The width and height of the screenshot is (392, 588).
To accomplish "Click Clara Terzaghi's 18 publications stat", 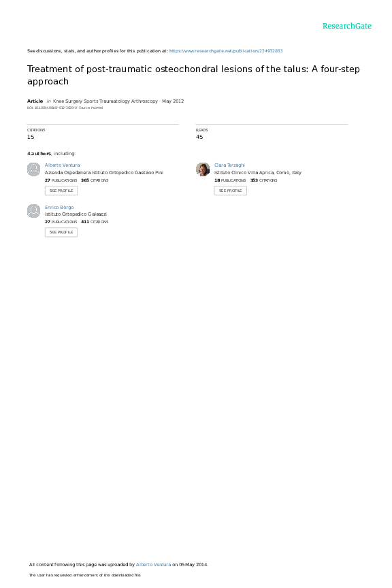I will point(230,180).
